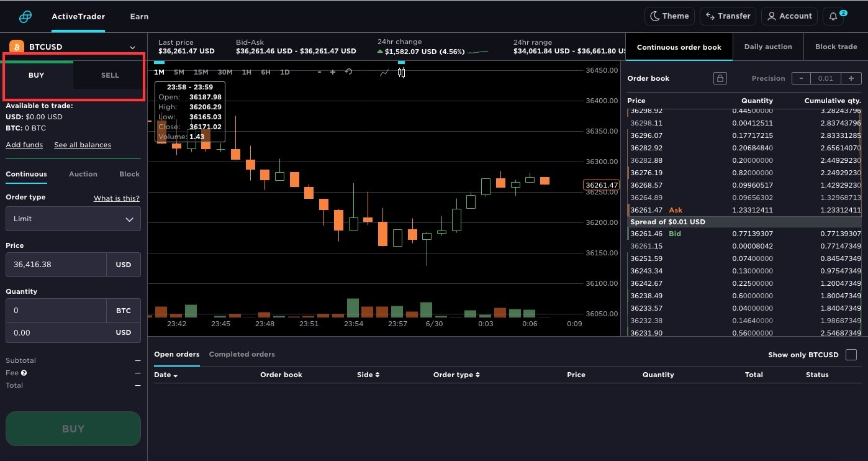Zoom in on the chart with plus icon

(x=333, y=71)
